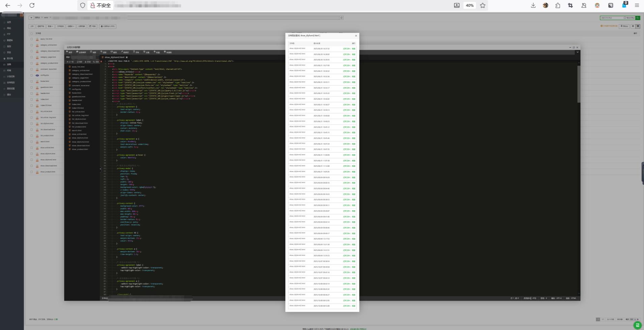Image resolution: width=644 pixels, height=330 pixels.
Task: Collapse editor toolbar with chevron-down arrow
Action: [x=578, y=52]
